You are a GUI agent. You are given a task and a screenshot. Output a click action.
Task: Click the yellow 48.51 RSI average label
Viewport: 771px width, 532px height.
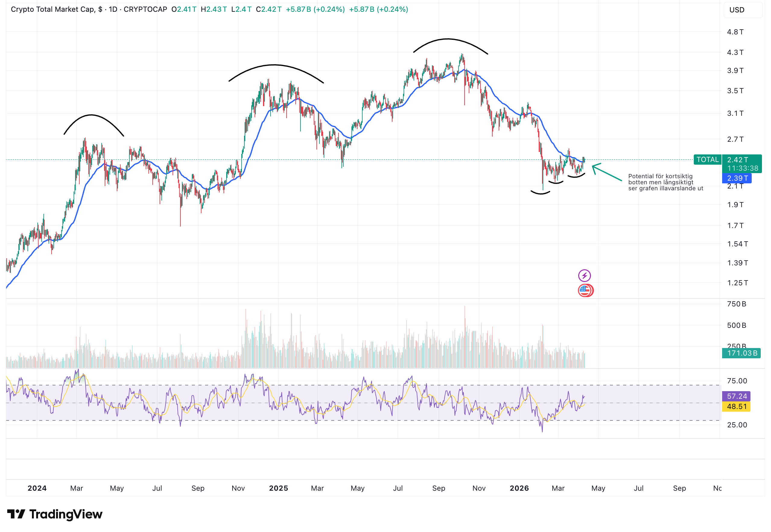click(x=736, y=407)
